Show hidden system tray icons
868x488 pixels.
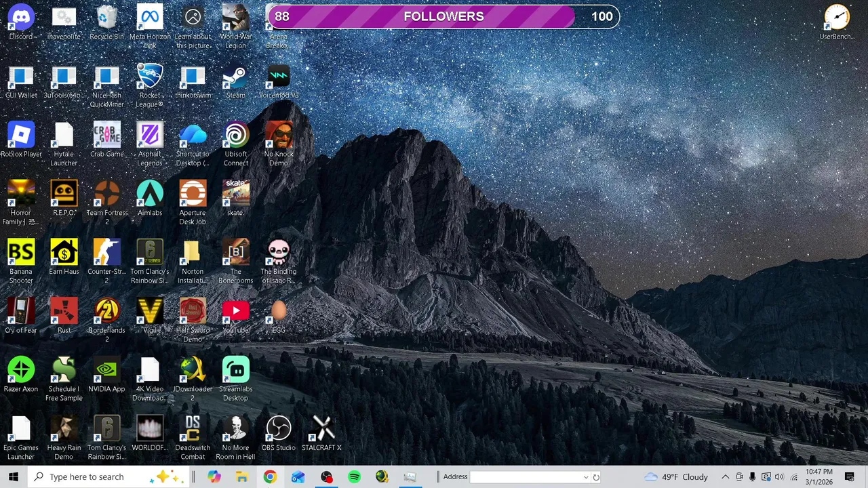[725, 477]
